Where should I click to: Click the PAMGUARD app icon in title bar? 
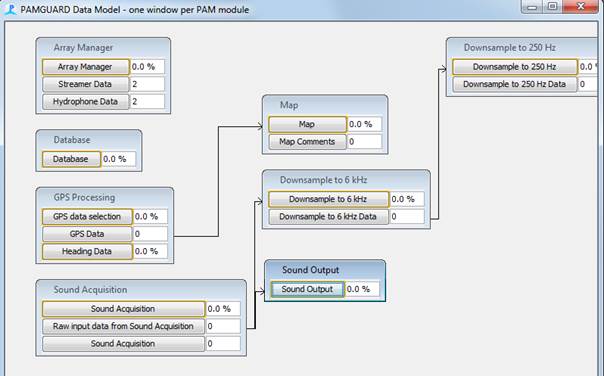(10, 9)
